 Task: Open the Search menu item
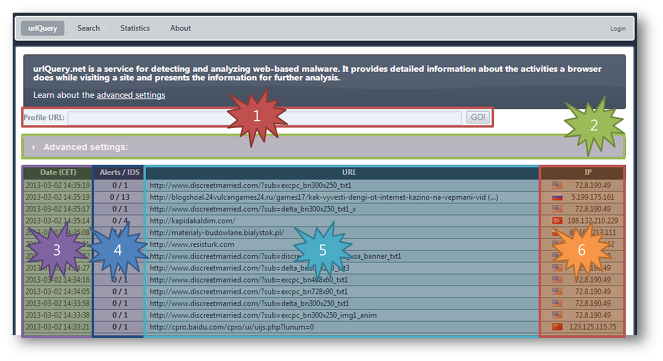pyautogui.click(x=88, y=28)
